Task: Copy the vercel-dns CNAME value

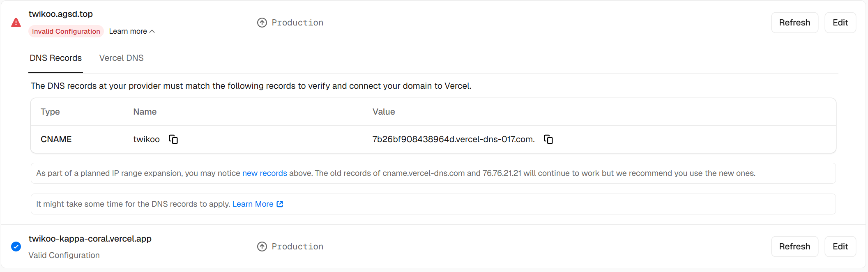Action: pos(548,139)
